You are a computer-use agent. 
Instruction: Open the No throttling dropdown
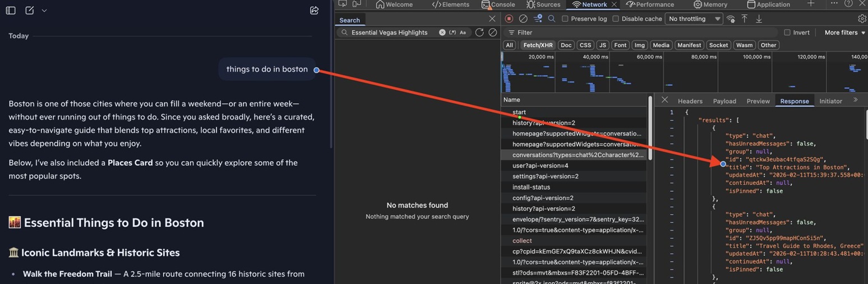click(694, 19)
